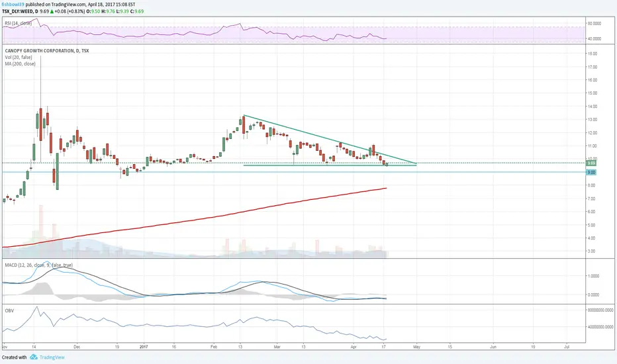Click the 3.00 price axis label

592,251
